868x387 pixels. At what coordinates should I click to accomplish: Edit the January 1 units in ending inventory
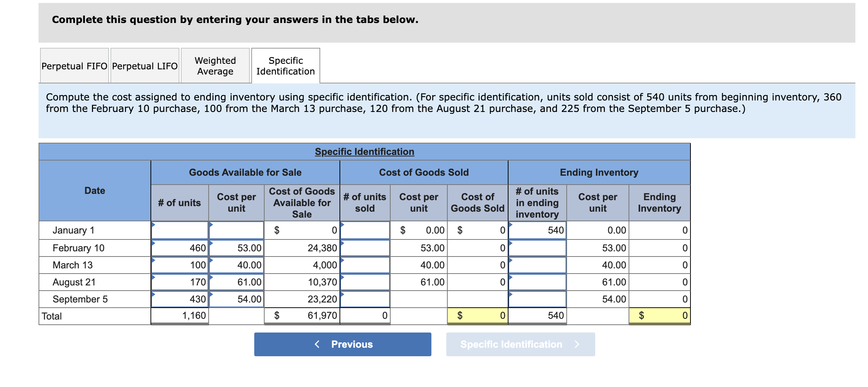click(537, 230)
